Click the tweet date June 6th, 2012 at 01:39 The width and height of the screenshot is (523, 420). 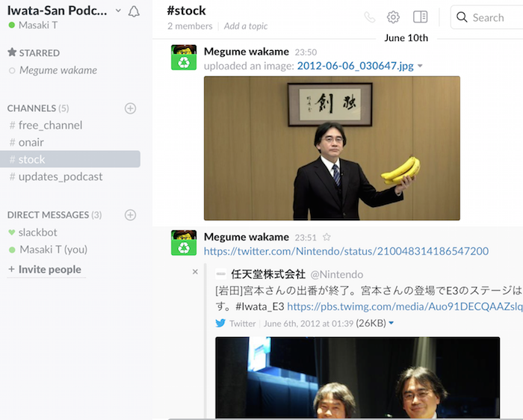pos(308,324)
